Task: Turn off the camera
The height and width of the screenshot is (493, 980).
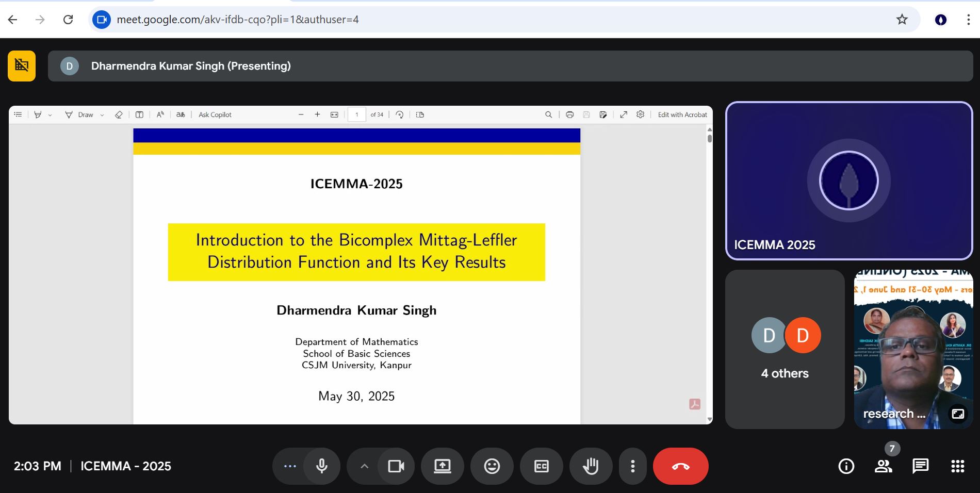Action: [x=396, y=466]
